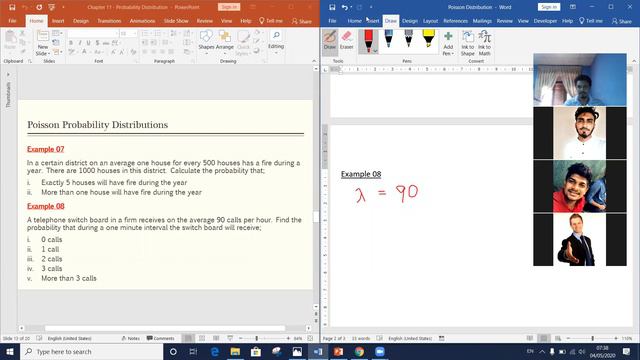
Task: Click Share in PowerPoint
Action: point(302,21)
